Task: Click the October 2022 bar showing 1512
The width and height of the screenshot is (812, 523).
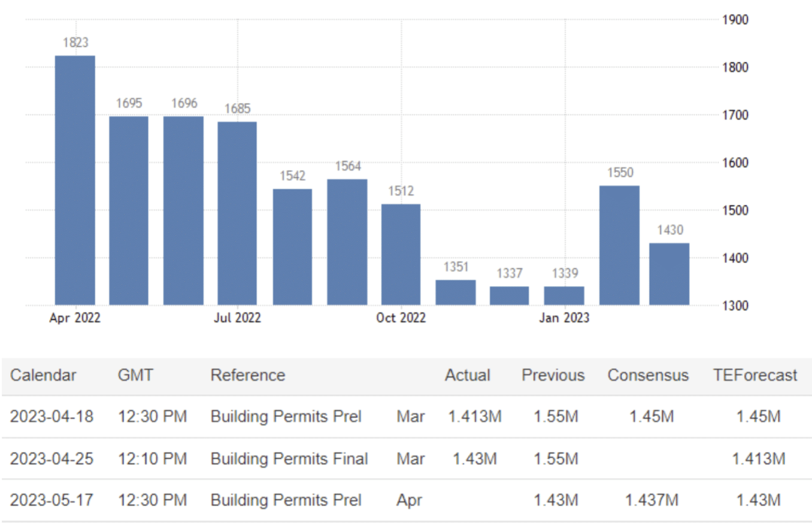Action: tap(401, 254)
